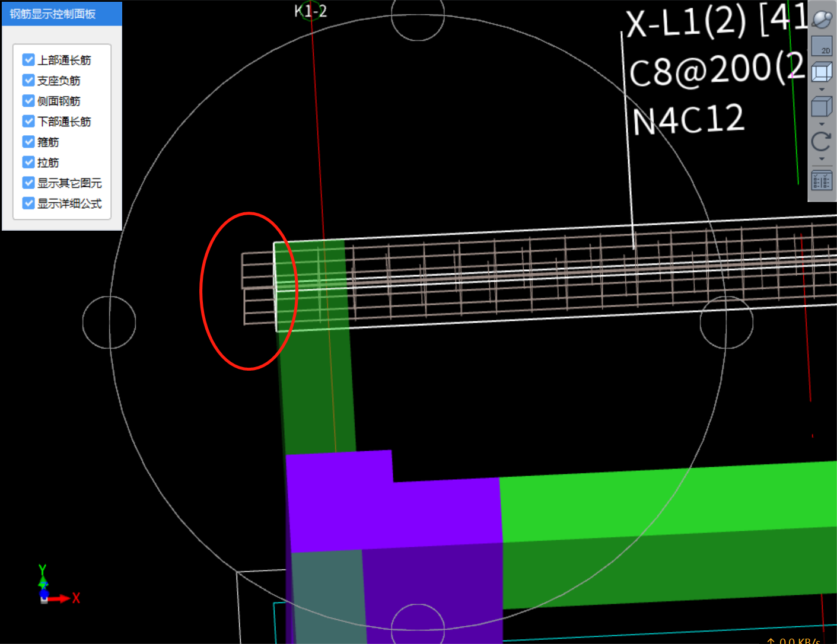The width and height of the screenshot is (837, 644).
Task: Click the 钢筋显示控制面板 title bar
Action: 62,14
